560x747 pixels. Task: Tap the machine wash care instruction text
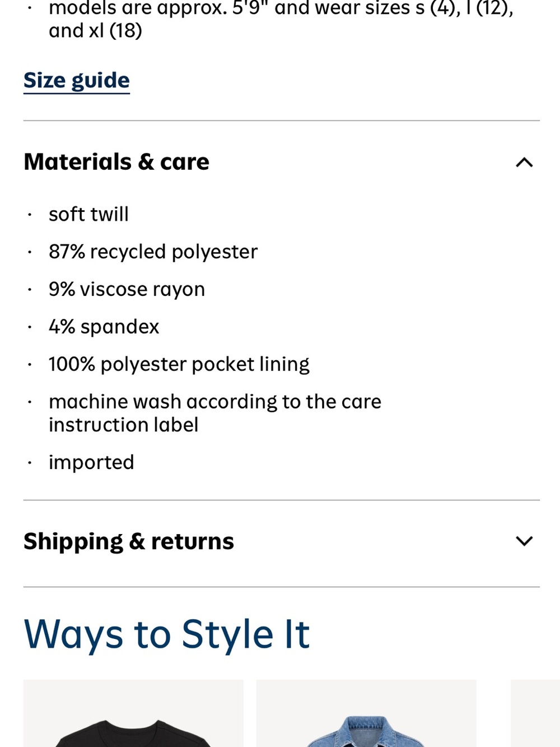(x=215, y=413)
